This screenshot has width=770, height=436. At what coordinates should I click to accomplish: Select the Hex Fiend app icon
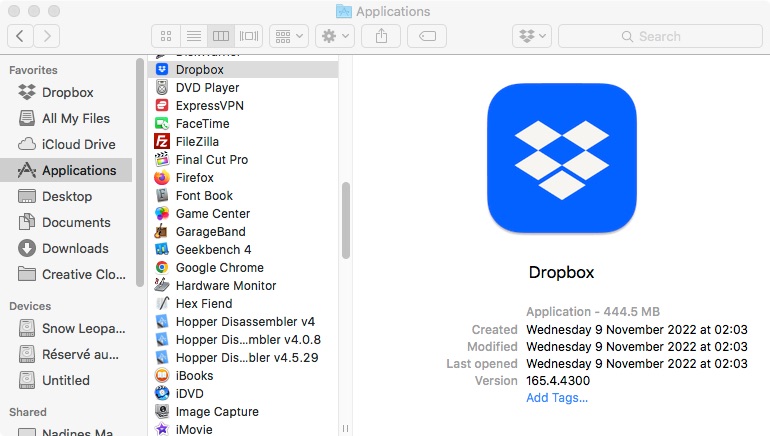162,303
